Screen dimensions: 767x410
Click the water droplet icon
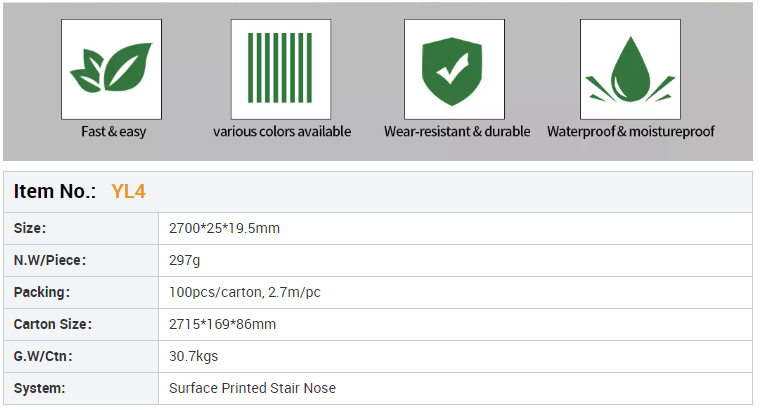(630, 69)
